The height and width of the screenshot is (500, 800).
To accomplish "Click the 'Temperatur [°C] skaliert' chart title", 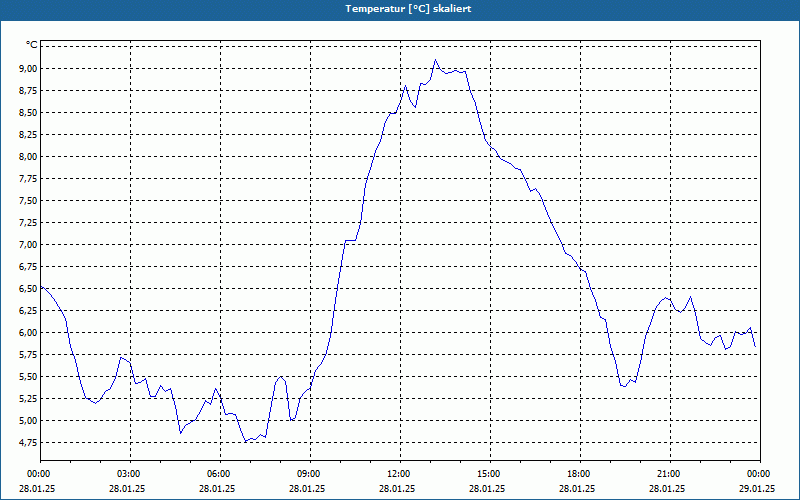I will click(x=408, y=9).
